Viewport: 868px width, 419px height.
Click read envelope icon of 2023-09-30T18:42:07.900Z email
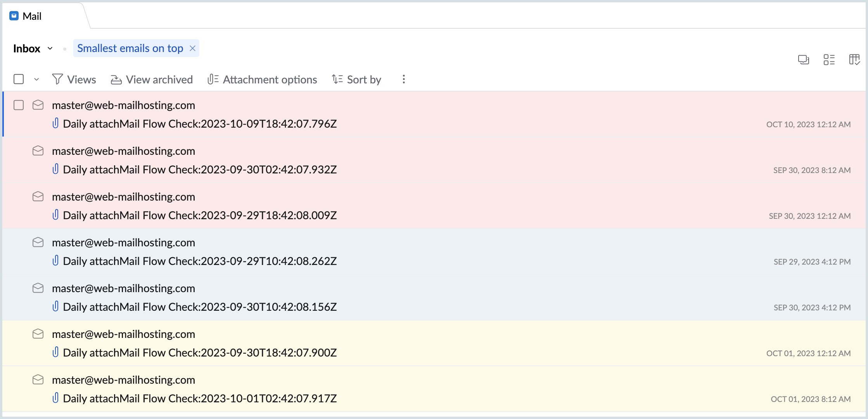pyautogui.click(x=38, y=334)
